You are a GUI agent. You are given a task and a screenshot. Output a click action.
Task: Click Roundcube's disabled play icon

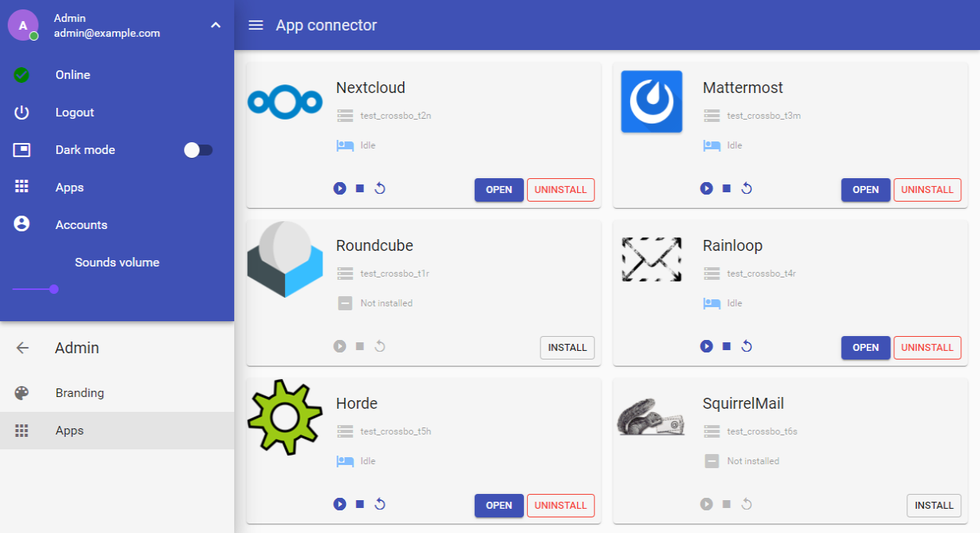pyautogui.click(x=340, y=346)
